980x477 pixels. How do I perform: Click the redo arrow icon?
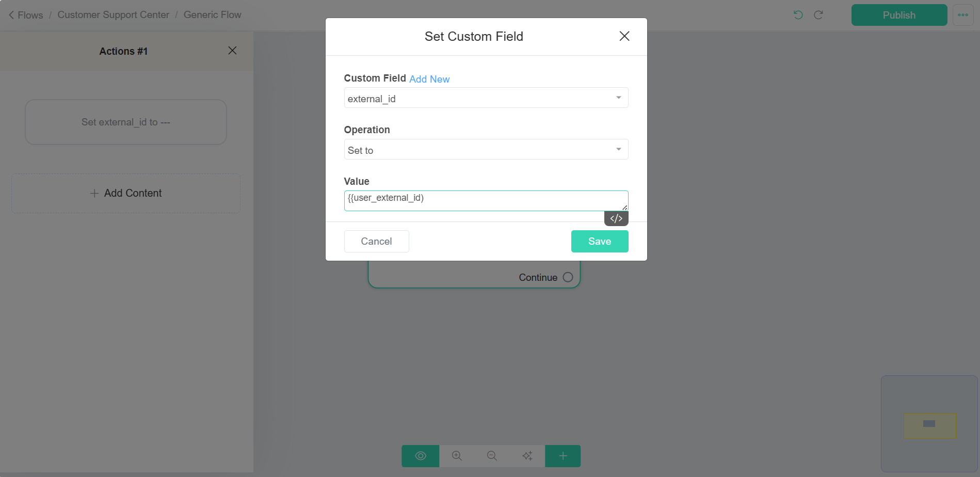coord(818,15)
